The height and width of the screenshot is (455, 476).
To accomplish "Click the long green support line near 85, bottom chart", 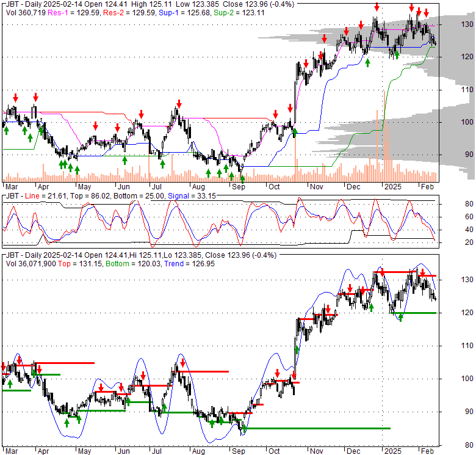I will [x=317, y=429].
